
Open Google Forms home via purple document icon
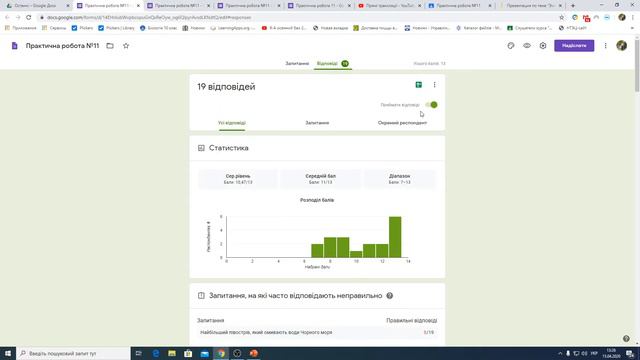point(15,46)
